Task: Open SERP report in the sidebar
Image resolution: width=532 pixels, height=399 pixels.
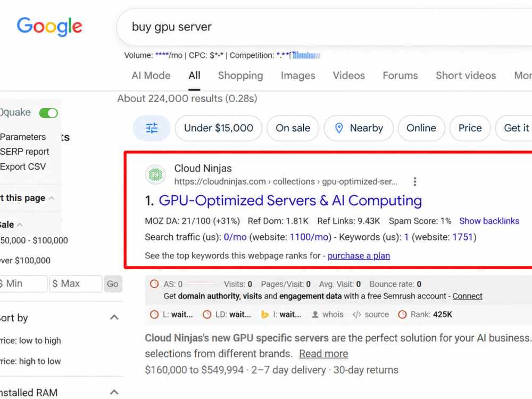Action: coord(24,152)
